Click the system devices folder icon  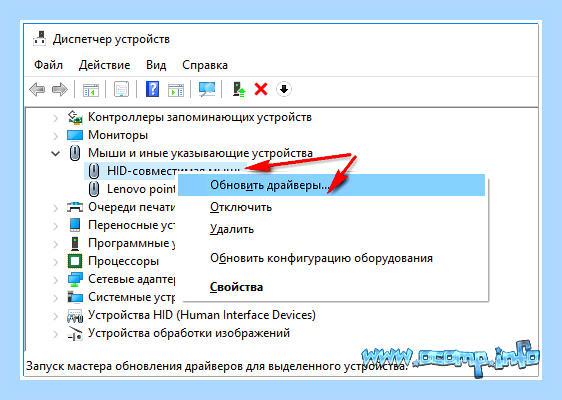point(75,297)
